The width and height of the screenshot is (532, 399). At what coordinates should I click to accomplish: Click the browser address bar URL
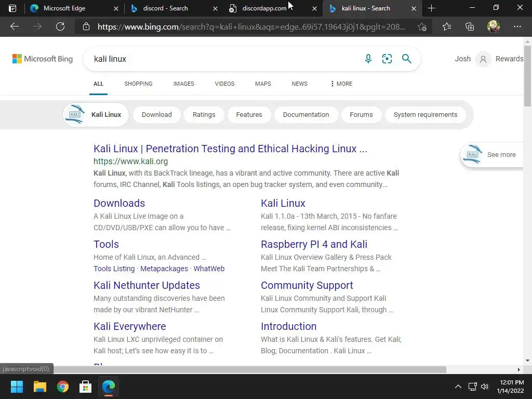point(251,27)
